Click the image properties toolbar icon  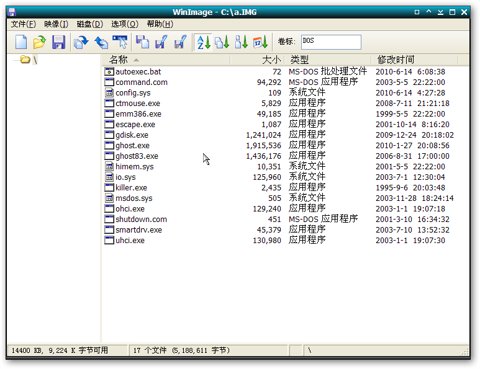click(180, 42)
